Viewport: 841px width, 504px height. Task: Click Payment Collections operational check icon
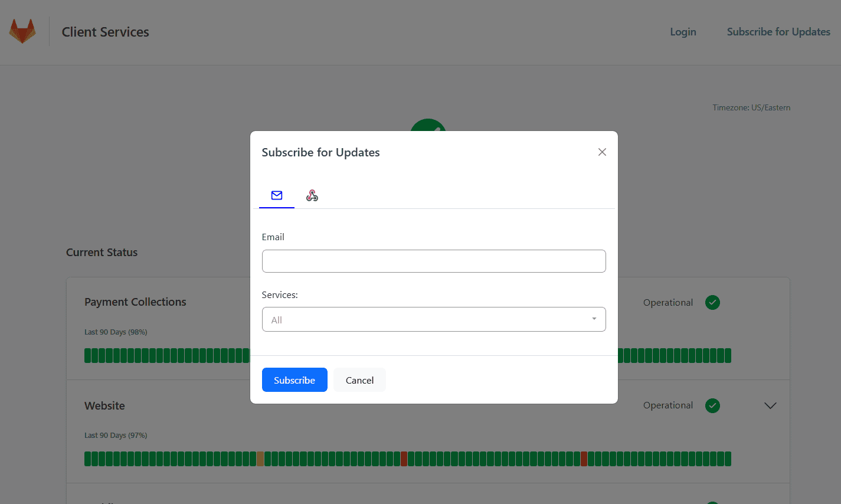(712, 303)
